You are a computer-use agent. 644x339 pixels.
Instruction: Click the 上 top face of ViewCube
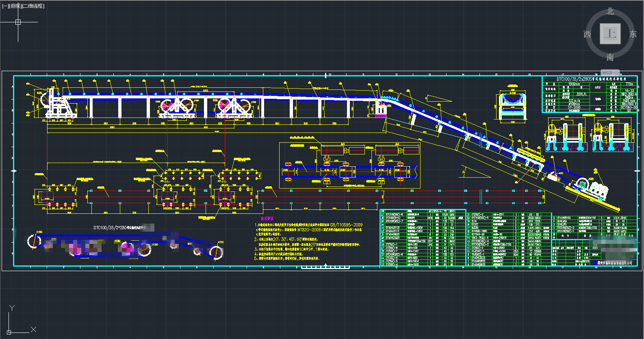[610, 34]
